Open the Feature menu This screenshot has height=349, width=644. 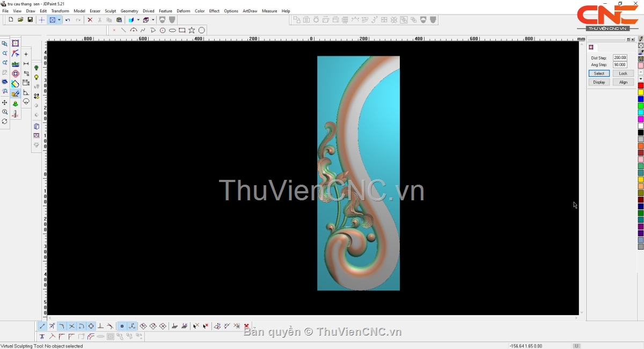pos(165,11)
